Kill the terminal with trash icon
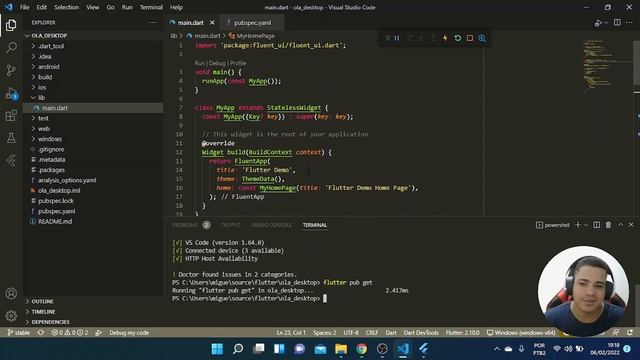 pos(608,225)
